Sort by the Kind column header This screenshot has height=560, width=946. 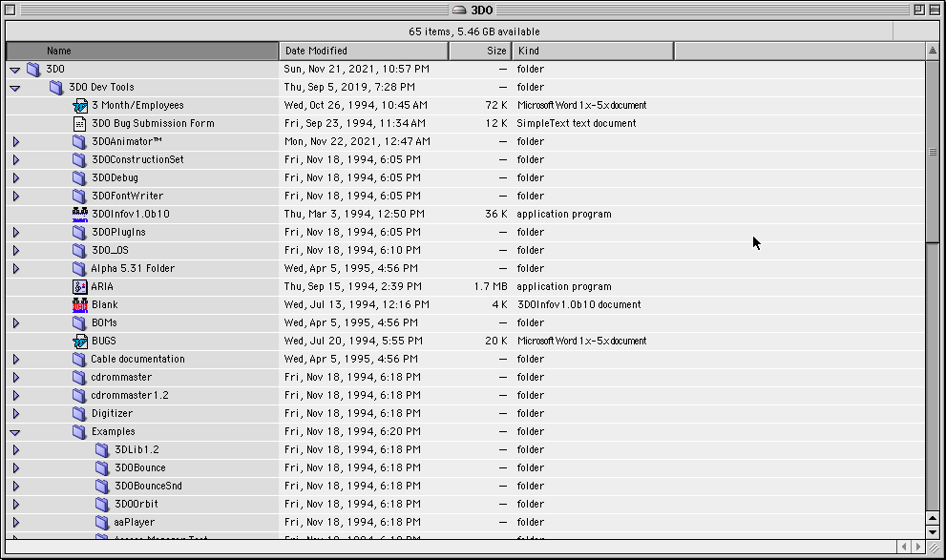[x=593, y=52]
